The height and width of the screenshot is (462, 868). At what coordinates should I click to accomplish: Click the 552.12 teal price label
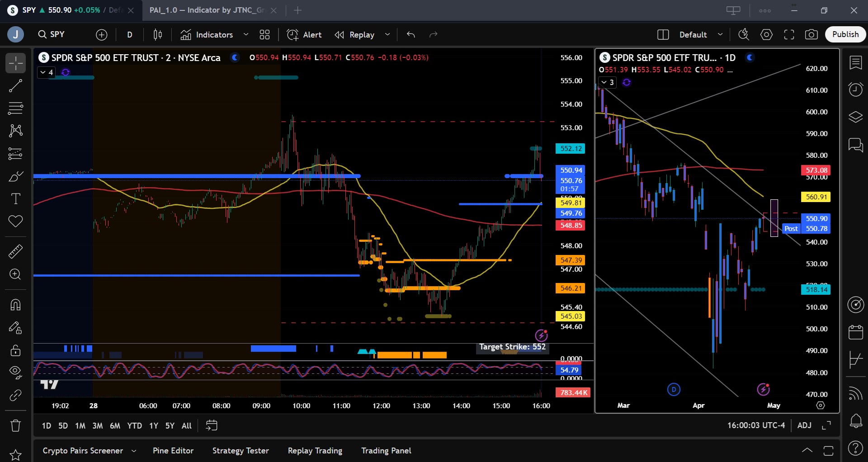coord(571,149)
